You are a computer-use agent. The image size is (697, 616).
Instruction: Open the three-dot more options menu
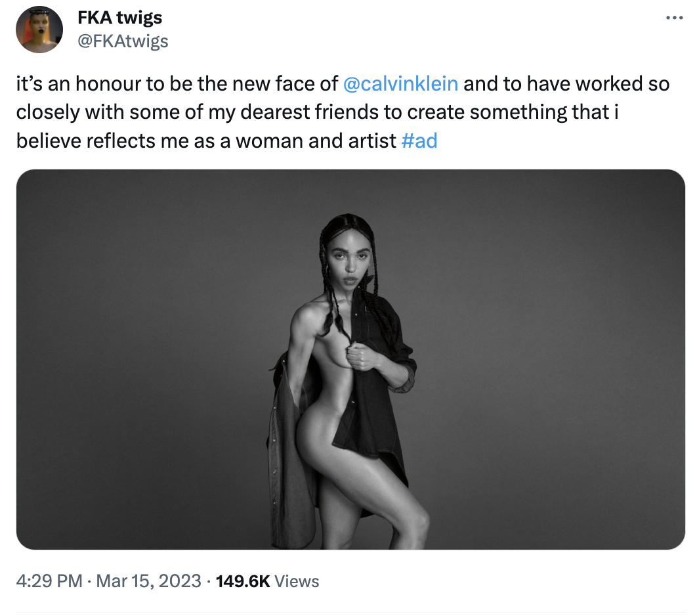674,18
